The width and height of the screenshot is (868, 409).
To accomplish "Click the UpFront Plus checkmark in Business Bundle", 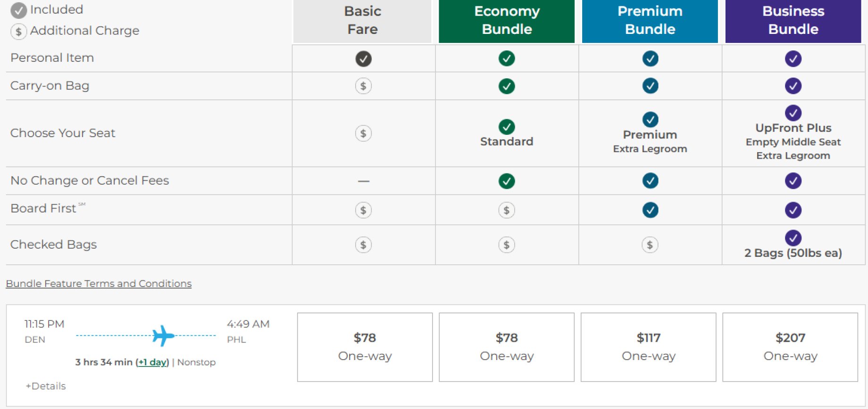I will tap(793, 113).
